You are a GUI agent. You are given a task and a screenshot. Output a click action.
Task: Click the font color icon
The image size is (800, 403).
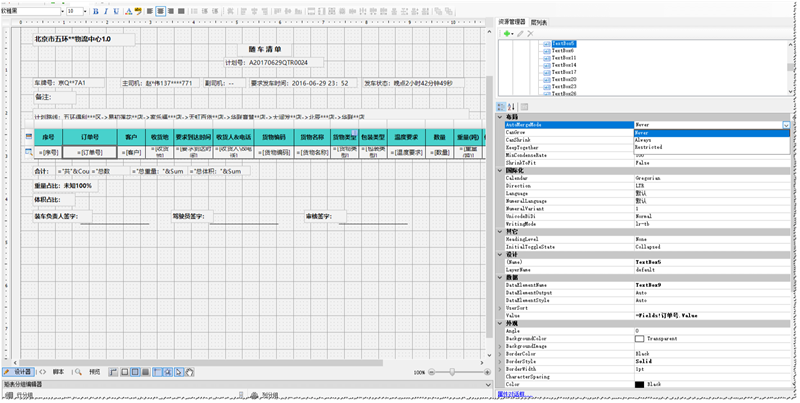[128, 9]
